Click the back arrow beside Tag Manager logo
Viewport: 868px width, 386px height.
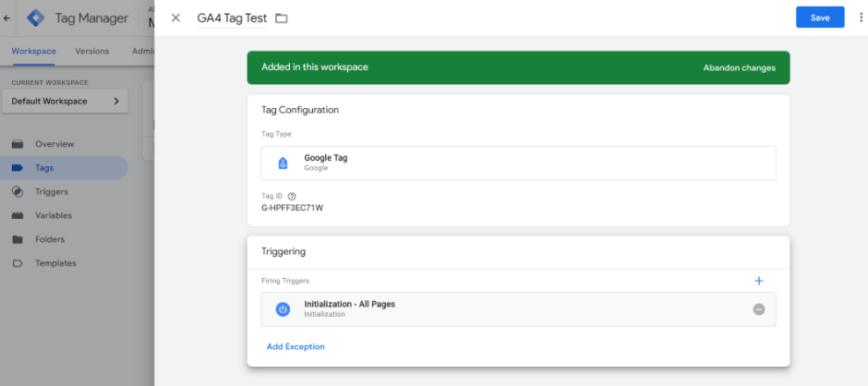click(x=8, y=18)
